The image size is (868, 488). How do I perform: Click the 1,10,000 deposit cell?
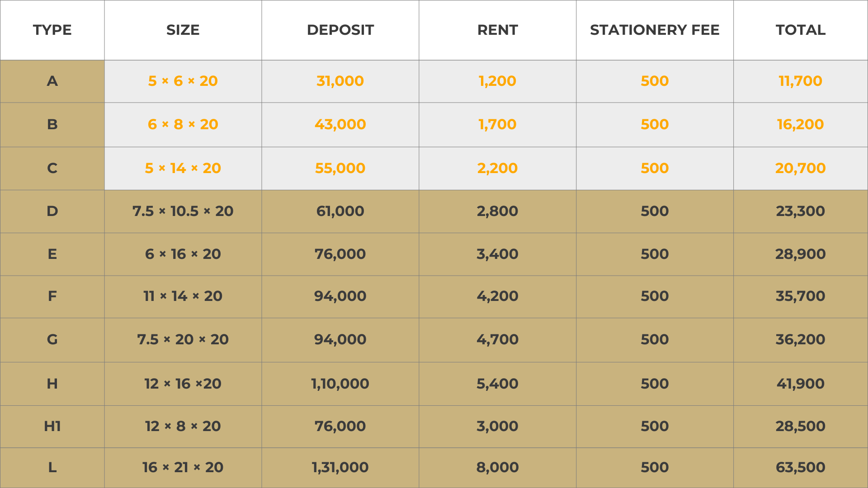point(340,384)
